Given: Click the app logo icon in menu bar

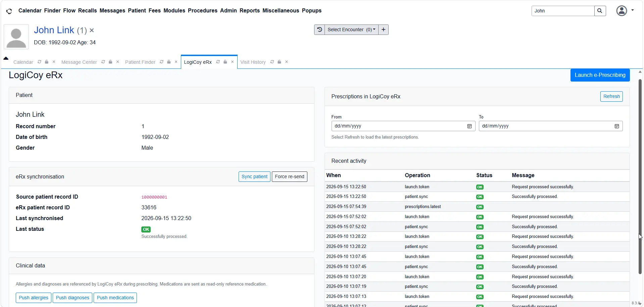Looking at the screenshot, I should 9,11.
